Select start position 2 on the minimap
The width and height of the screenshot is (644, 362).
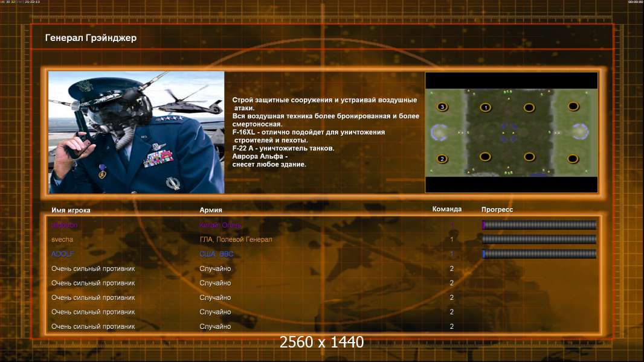point(442,159)
